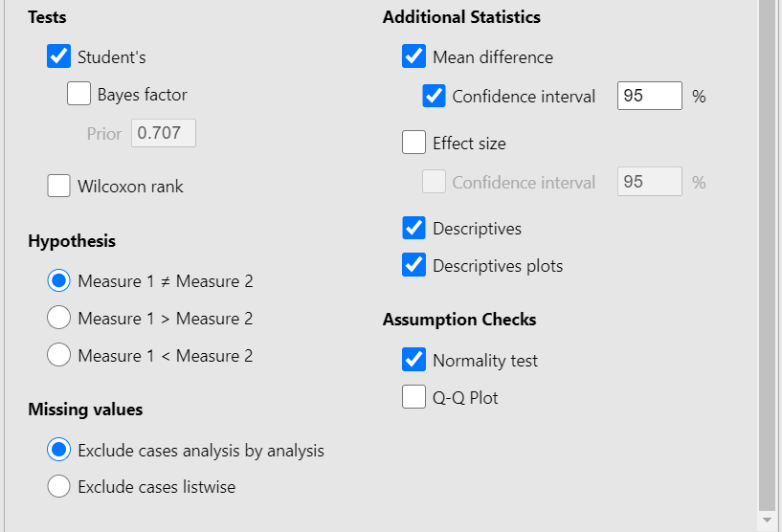The width and height of the screenshot is (782, 532).
Task: Click the Mean difference confidence interval field
Action: tap(649, 96)
